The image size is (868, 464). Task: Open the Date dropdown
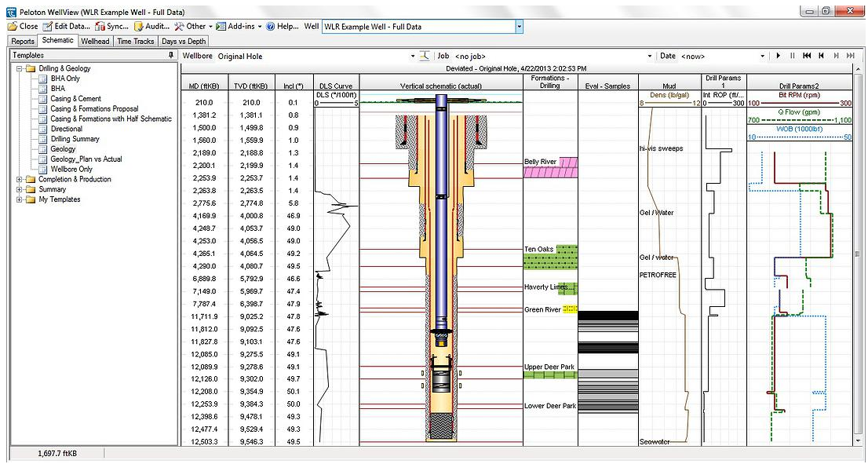click(x=762, y=56)
